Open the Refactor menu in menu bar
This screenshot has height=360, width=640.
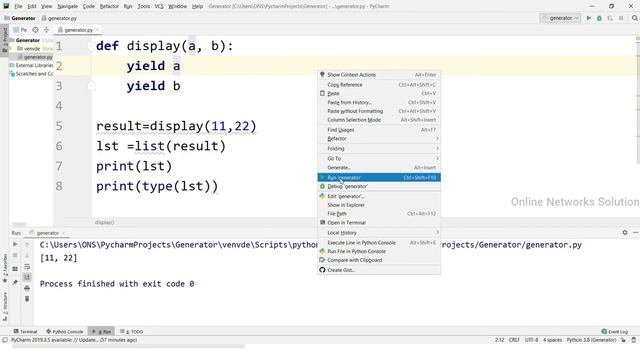tap(109, 6)
